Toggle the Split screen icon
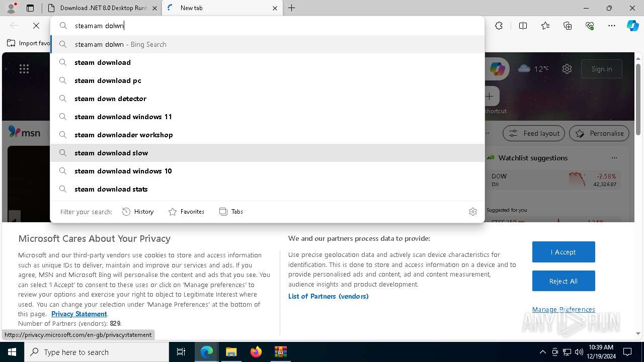Image resolution: width=644 pixels, height=362 pixels. (523, 26)
